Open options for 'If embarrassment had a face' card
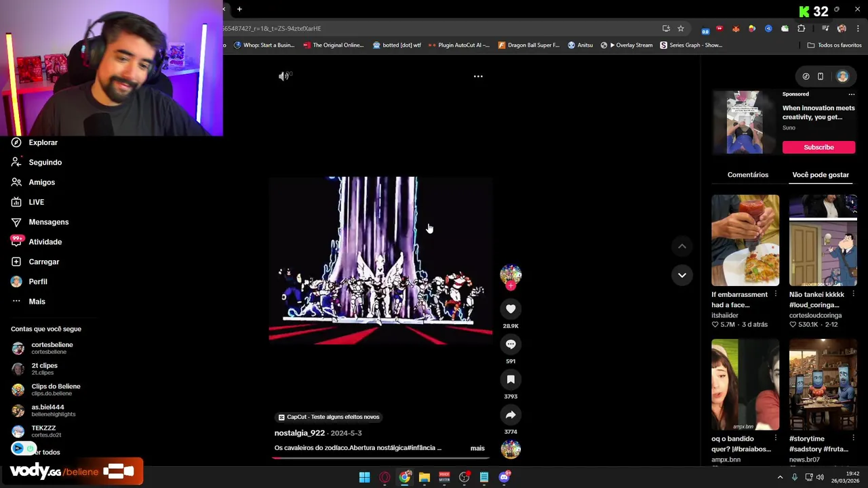 click(775, 294)
